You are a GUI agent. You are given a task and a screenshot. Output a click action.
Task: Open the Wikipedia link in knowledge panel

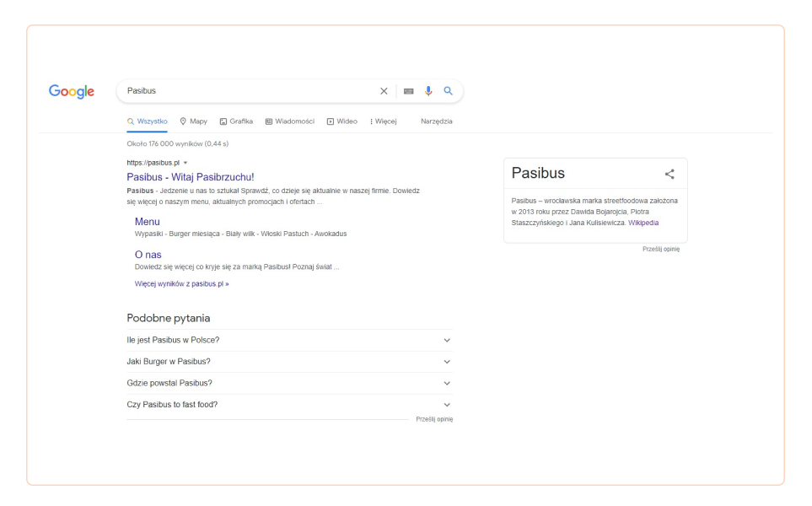[643, 223]
